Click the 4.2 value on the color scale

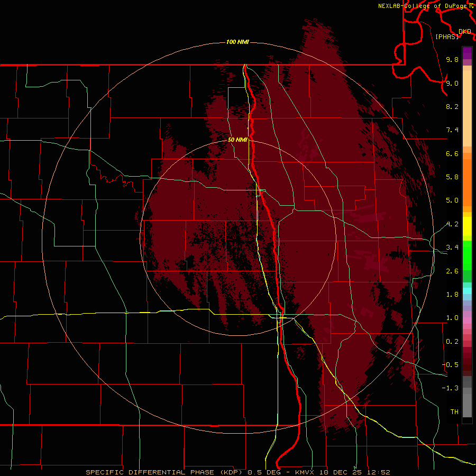(452, 224)
